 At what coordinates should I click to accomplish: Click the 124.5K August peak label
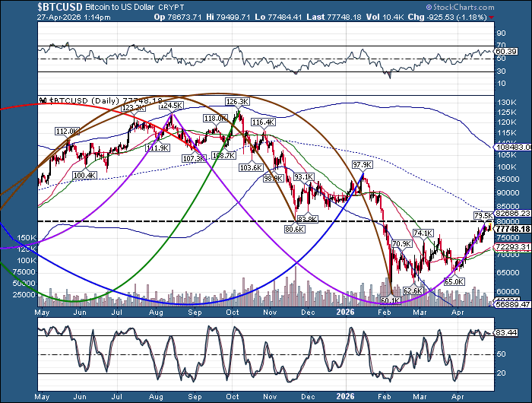click(171, 106)
